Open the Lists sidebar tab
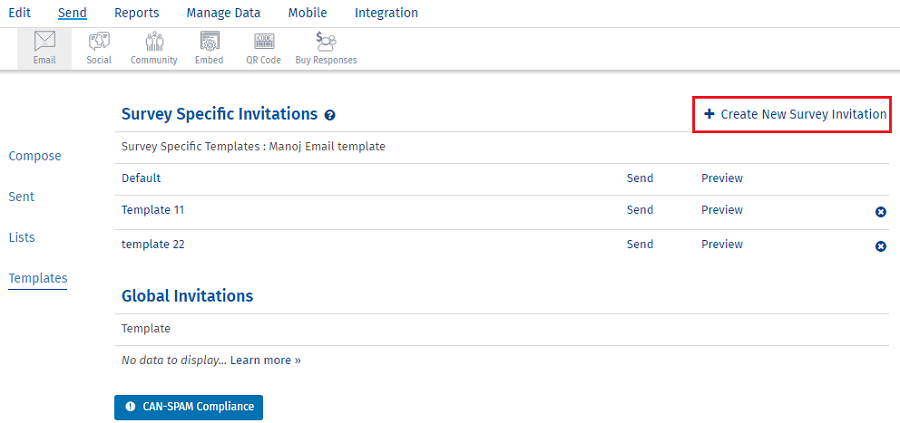Viewport: 900px width, 423px height. pos(22,238)
